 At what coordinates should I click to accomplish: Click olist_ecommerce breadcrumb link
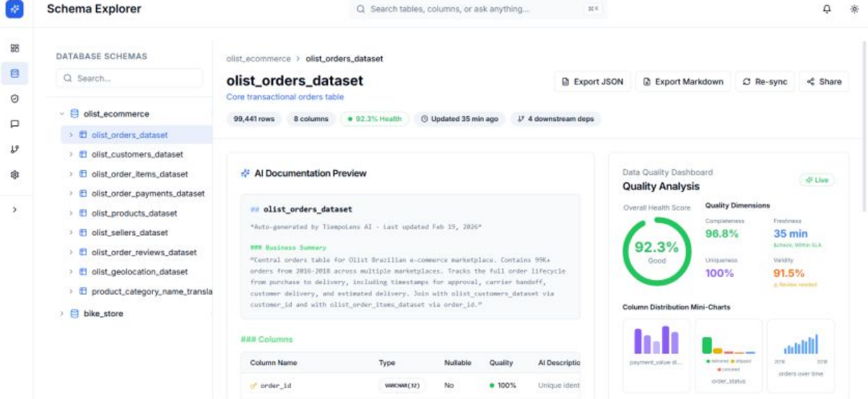coord(259,58)
